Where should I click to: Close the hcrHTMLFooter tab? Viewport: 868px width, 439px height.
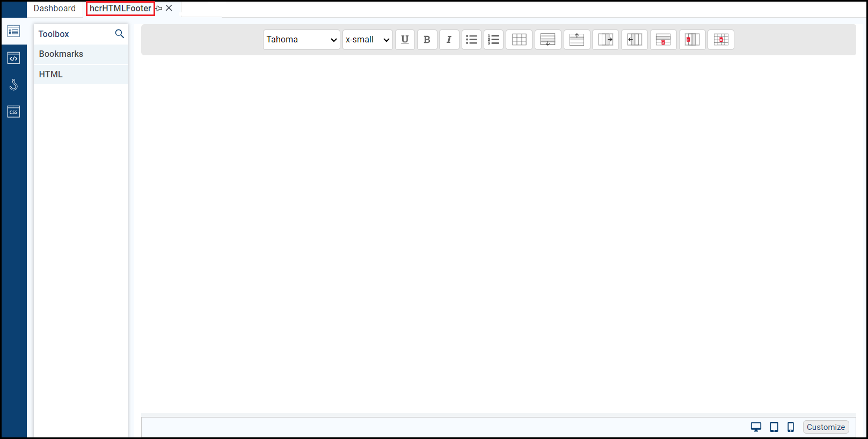[x=169, y=8]
